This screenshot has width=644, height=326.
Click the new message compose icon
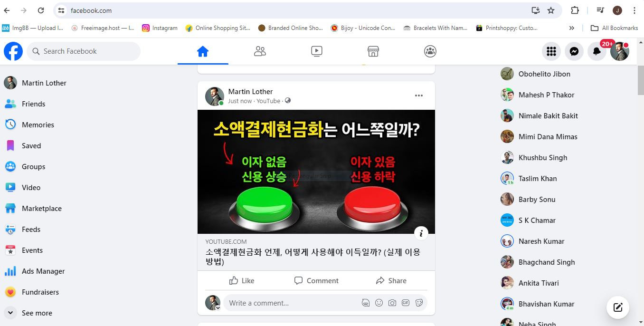click(x=618, y=307)
